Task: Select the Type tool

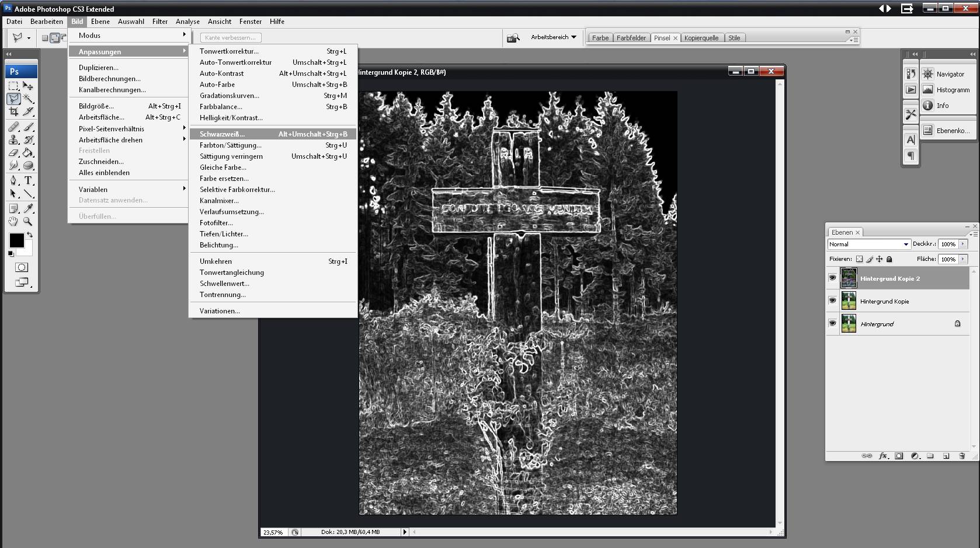Action: tap(28, 181)
